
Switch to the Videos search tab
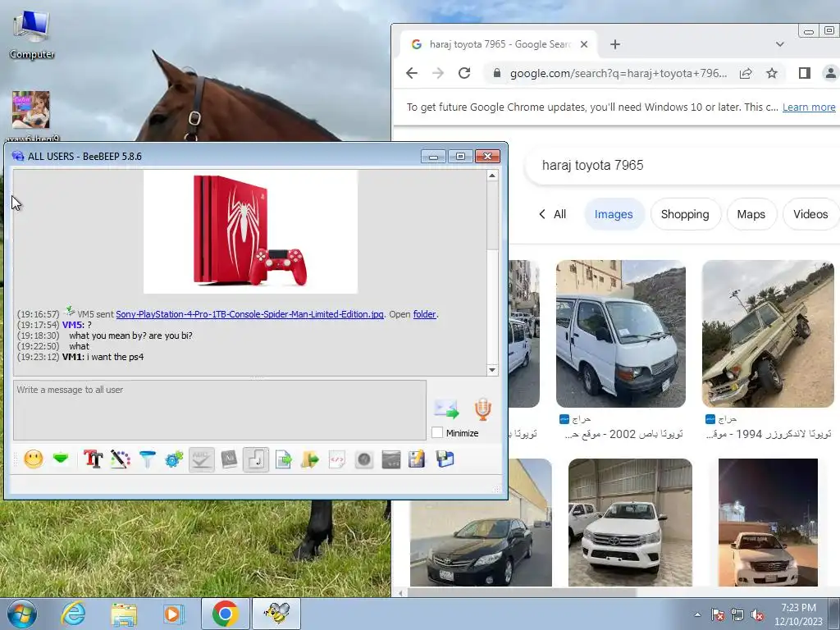click(x=810, y=214)
